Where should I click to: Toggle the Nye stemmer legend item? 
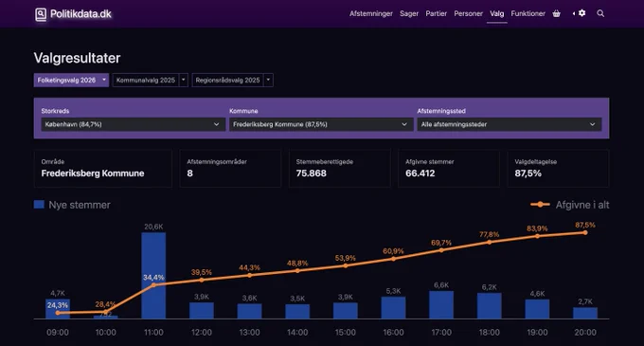coord(72,205)
